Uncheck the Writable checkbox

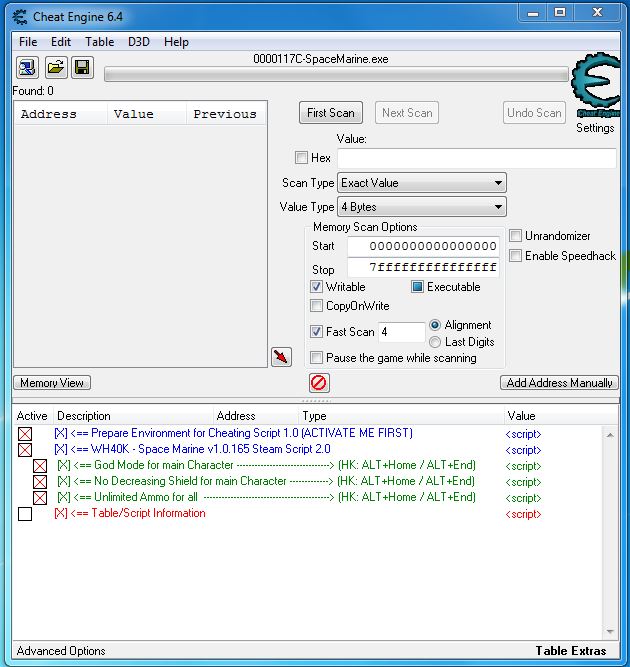pyautogui.click(x=316, y=287)
